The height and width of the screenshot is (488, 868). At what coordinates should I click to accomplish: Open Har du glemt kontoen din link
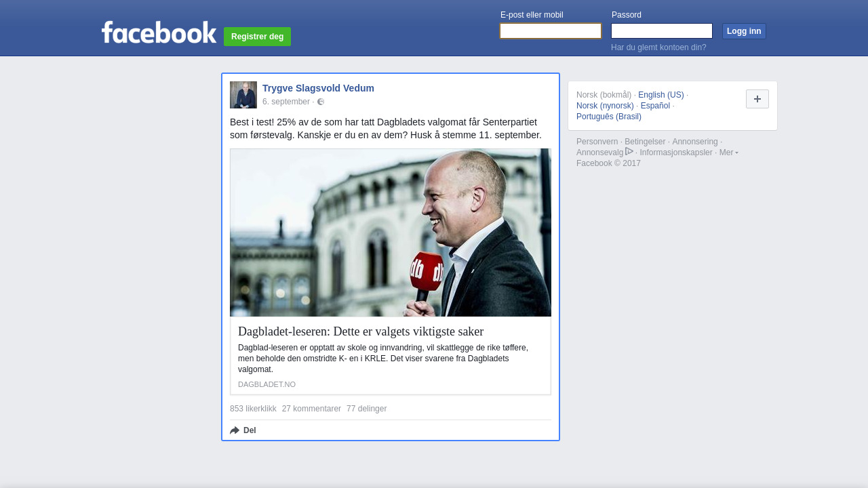click(658, 47)
